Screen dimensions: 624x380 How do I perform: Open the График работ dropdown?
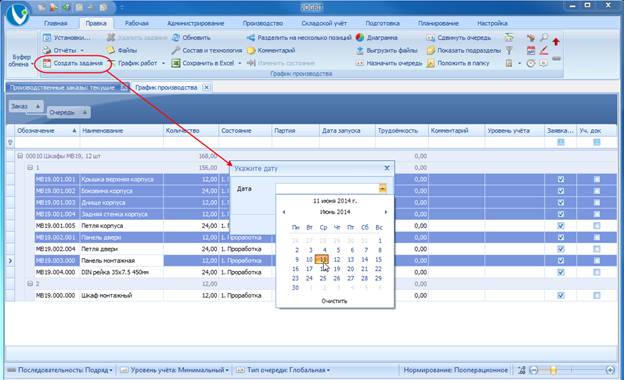[163, 63]
